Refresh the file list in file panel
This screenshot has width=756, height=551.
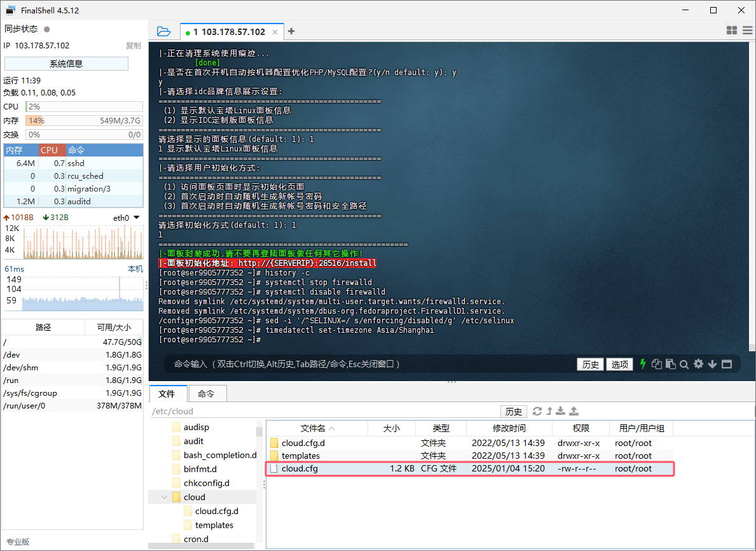pos(537,411)
